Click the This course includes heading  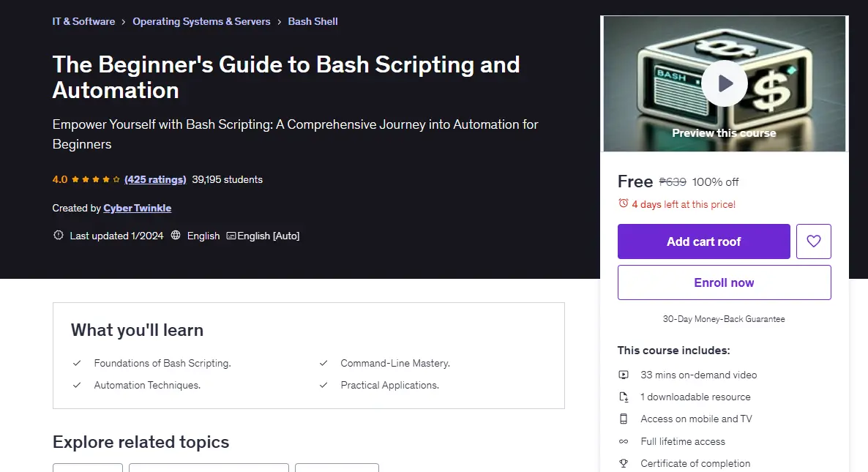click(x=674, y=351)
